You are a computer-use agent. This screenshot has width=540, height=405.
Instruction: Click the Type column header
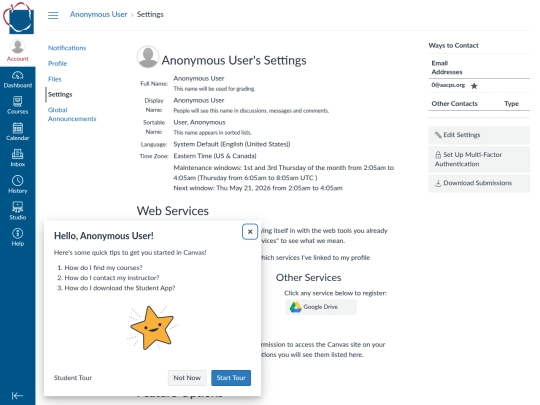[x=511, y=104]
